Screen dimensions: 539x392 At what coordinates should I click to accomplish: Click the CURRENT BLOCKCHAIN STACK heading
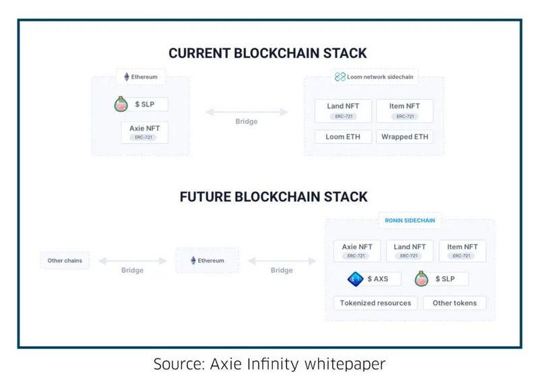pyautogui.click(x=267, y=53)
